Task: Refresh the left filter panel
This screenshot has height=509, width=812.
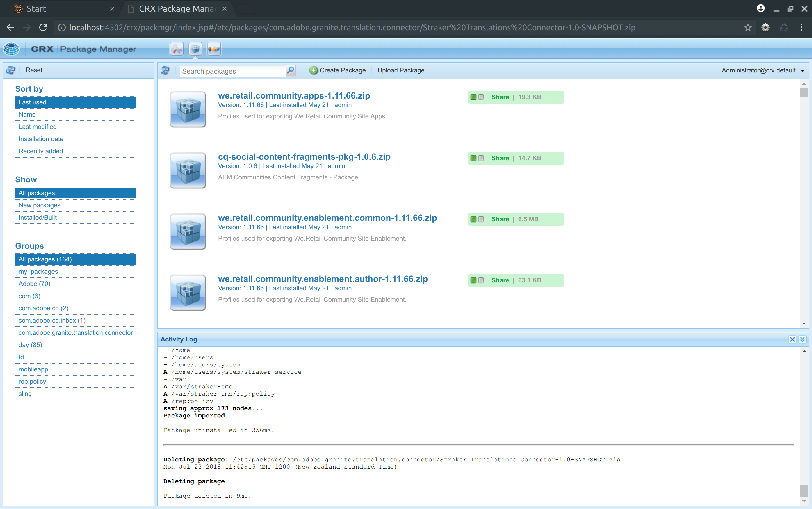Action: pyautogui.click(x=11, y=70)
